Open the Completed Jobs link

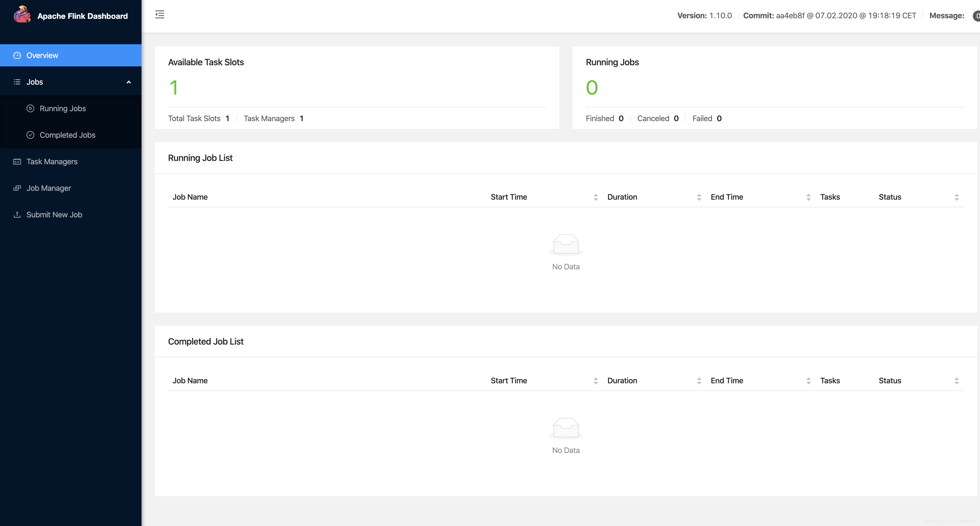click(x=67, y=135)
